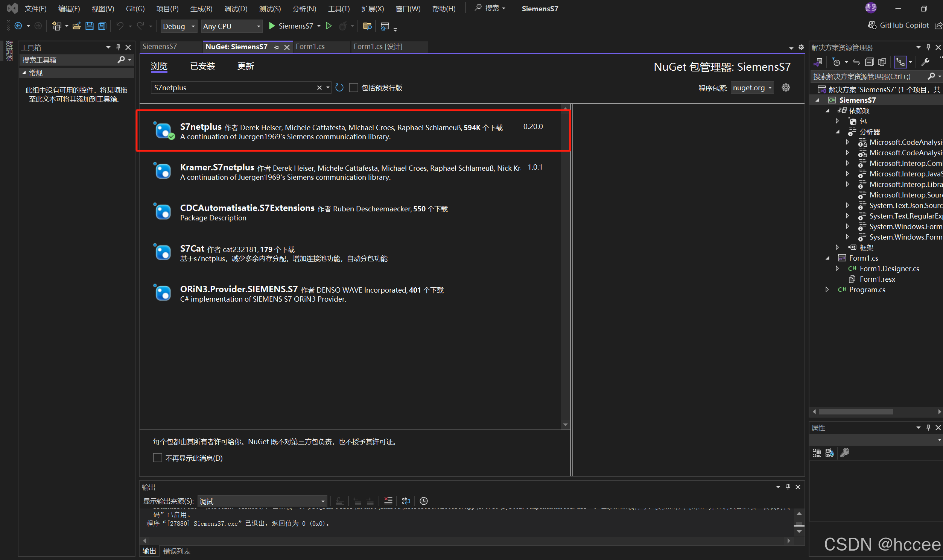Click the Solution Explorer properties wrench icon
This screenshot has width=943, height=560.
pyautogui.click(x=925, y=62)
